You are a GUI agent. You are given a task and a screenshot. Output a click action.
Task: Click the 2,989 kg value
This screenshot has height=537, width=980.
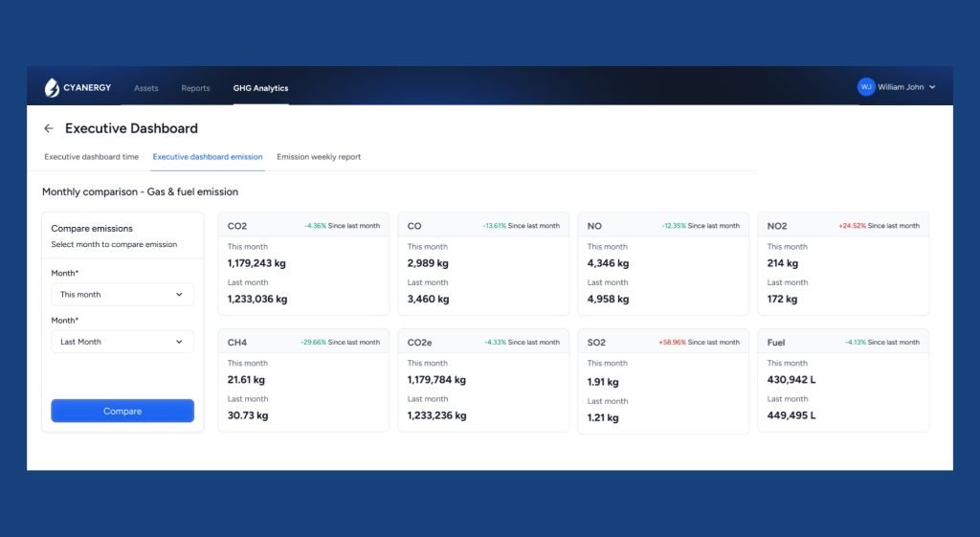(x=428, y=263)
